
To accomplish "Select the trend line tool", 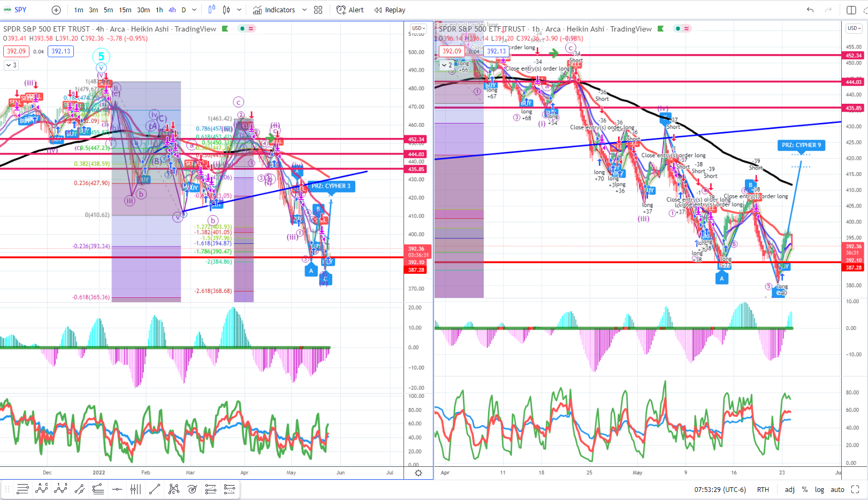I will click(155, 489).
